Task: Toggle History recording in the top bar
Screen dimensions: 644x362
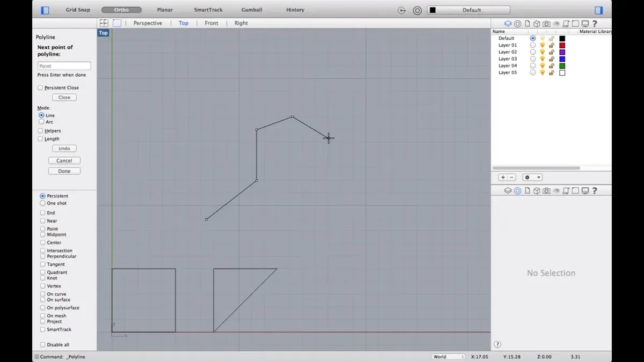Action: coord(295,10)
